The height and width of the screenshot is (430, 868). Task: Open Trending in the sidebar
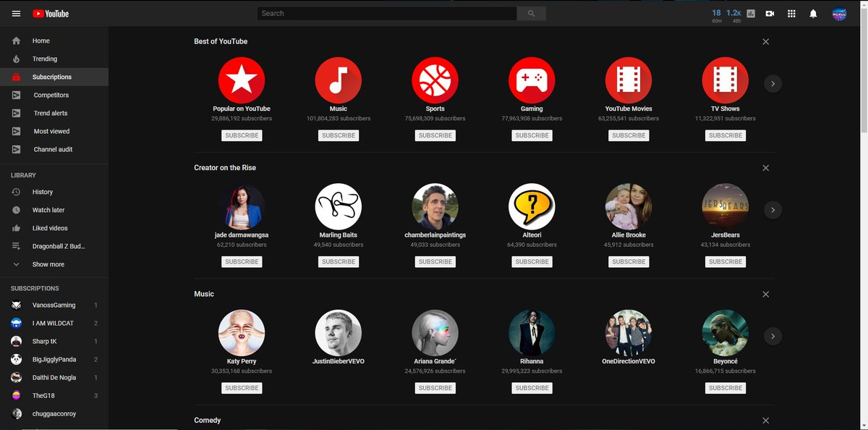(x=54, y=59)
